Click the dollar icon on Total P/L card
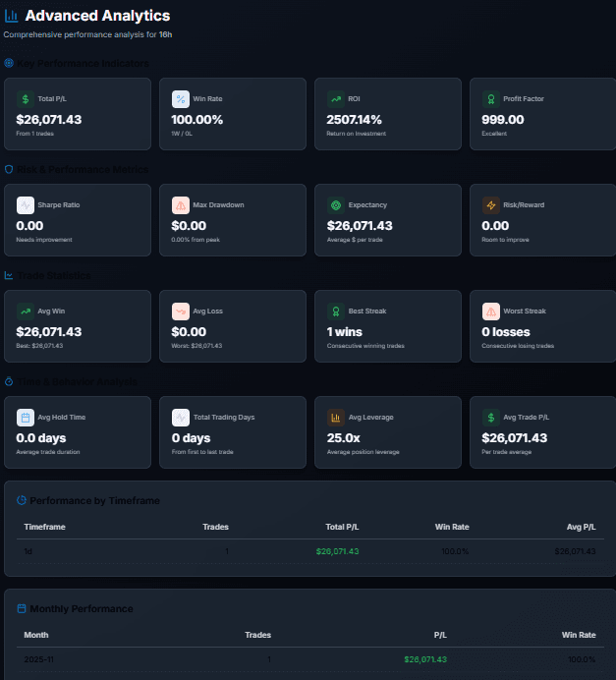 [26, 99]
